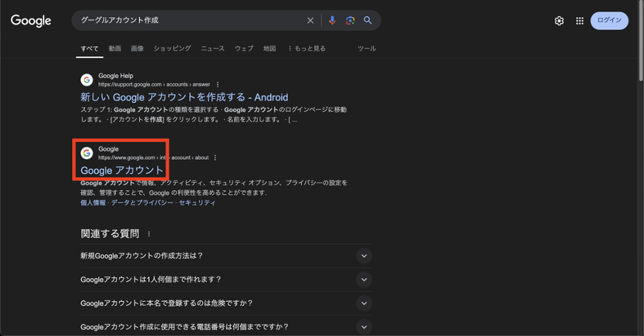Open the Google apps grid icon
This screenshot has width=644, height=336.
click(x=580, y=21)
